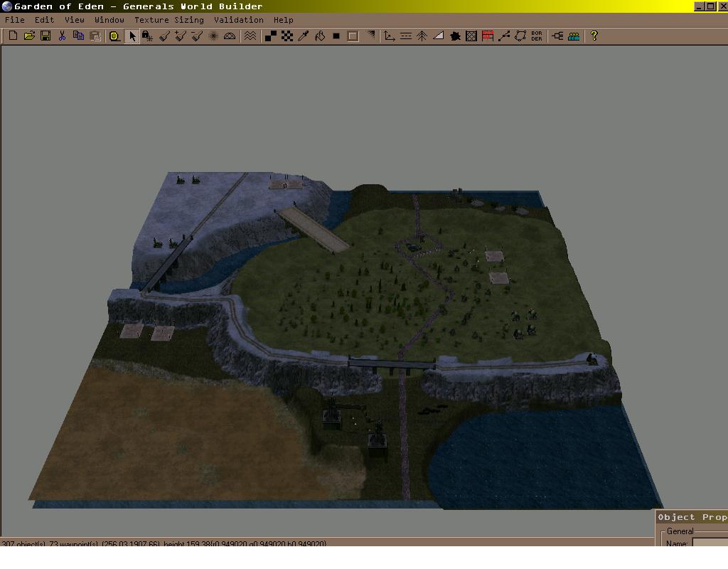Open the Edit menu
Viewport: 728px width, 569px height.
(44, 20)
